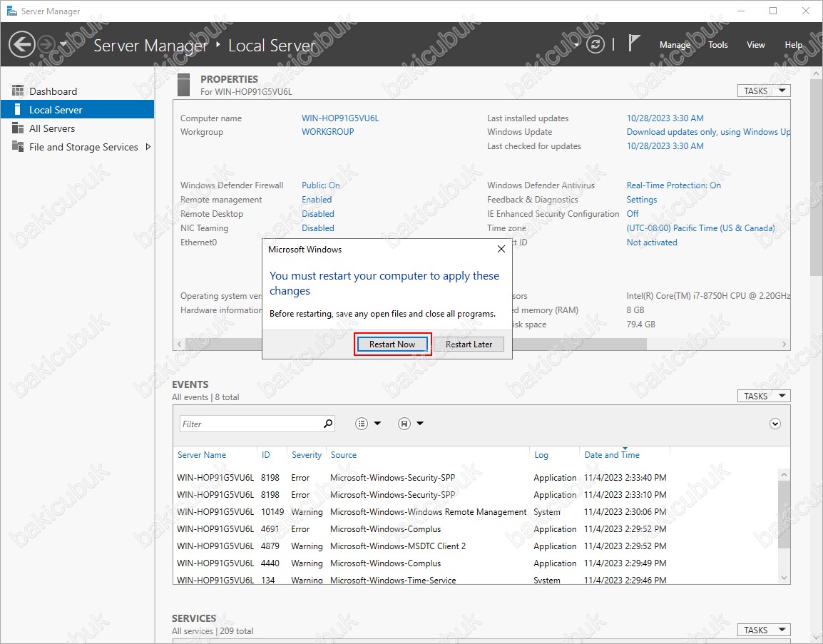Image resolution: width=823 pixels, height=644 pixels.
Task: Open the View menu
Action: [755, 45]
